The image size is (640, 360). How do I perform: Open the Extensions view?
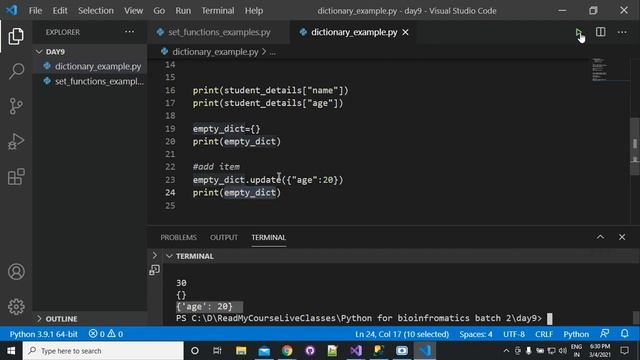pos(16,177)
